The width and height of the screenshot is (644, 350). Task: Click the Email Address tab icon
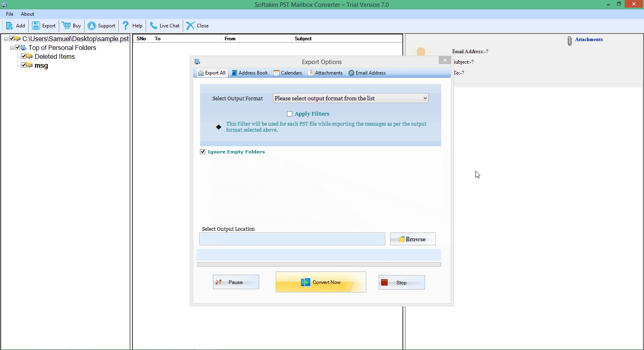pyautogui.click(x=351, y=73)
